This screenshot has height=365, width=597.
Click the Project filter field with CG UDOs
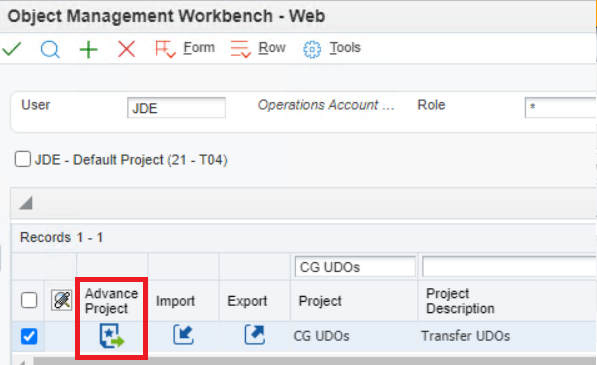[x=355, y=267]
